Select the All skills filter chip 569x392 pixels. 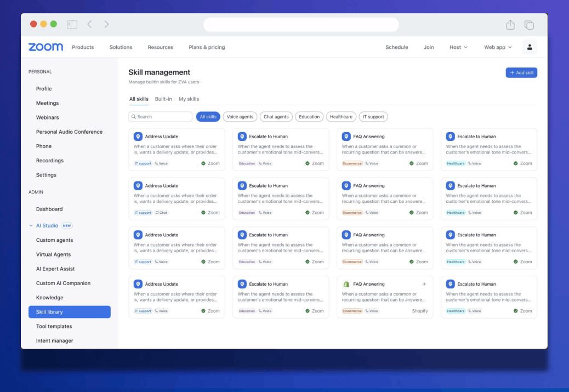(208, 117)
